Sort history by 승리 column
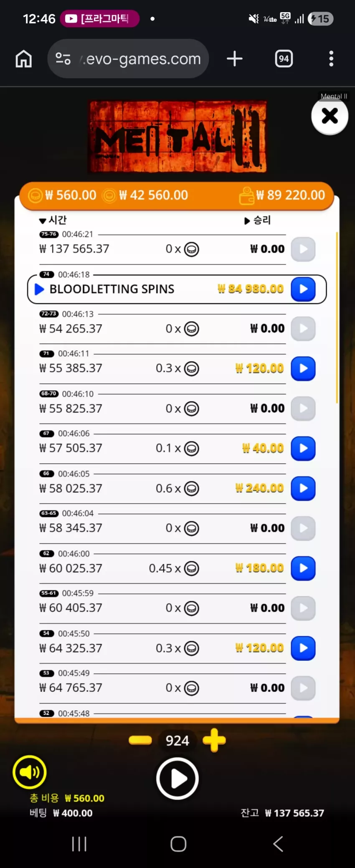355x868 pixels. click(258, 220)
